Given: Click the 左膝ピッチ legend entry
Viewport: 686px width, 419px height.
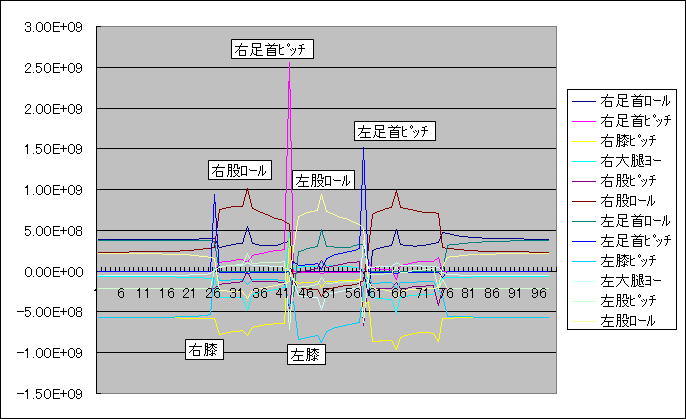Looking at the screenshot, I should (x=614, y=261).
